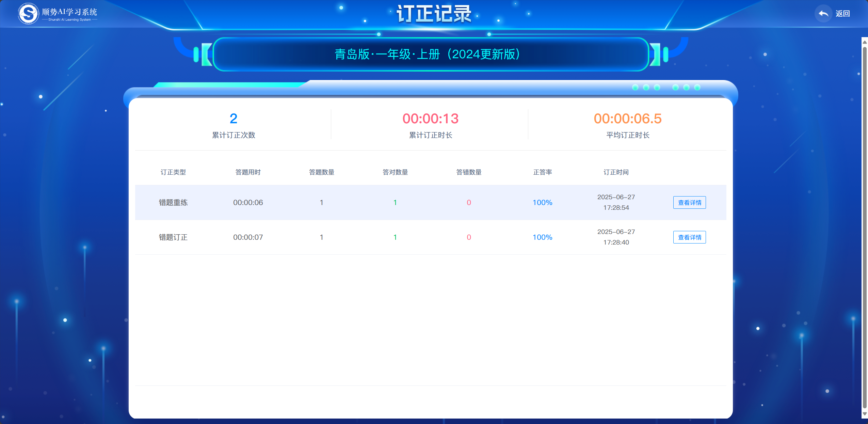Click the 100% accuracy in 错题订正 row
The width and height of the screenshot is (868, 424).
[x=543, y=237]
